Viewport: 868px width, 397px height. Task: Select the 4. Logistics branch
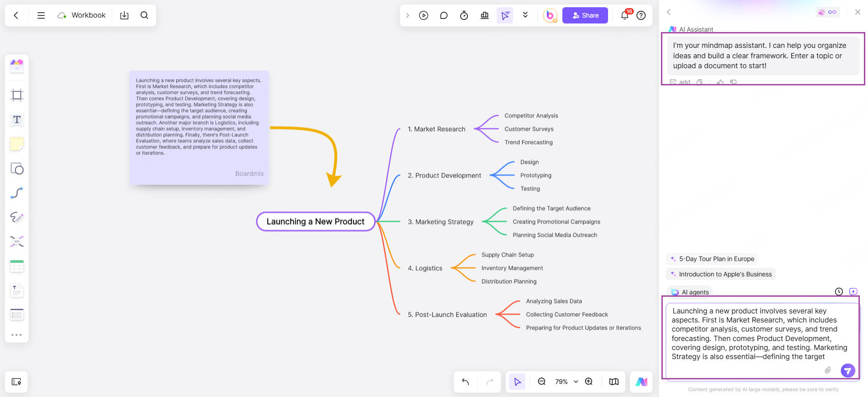click(425, 268)
